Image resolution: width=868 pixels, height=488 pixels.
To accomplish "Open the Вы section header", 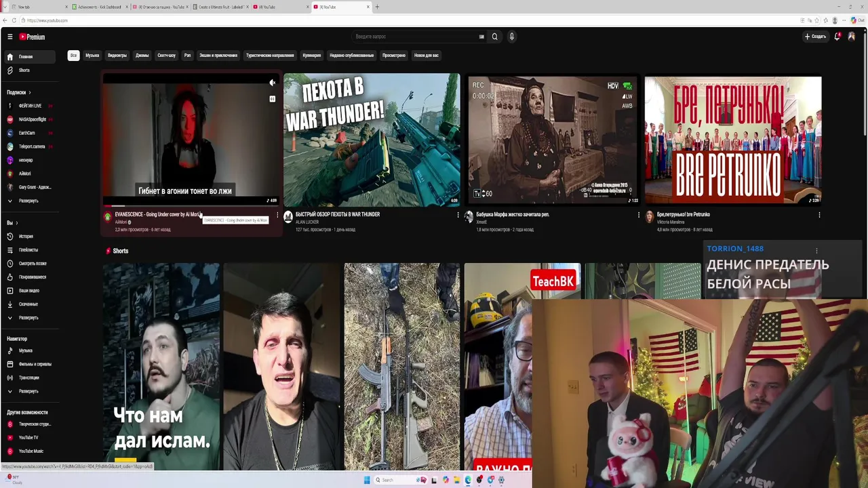I will [12, 223].
